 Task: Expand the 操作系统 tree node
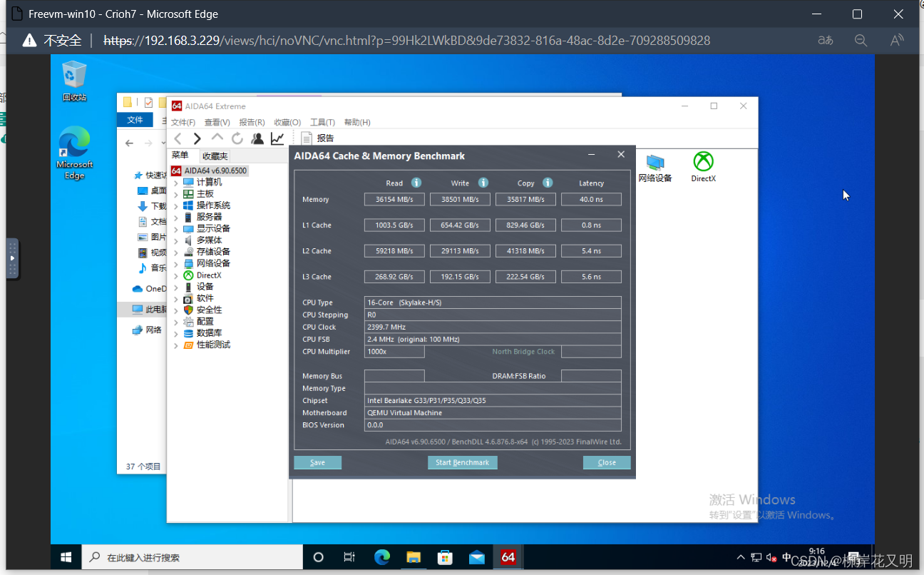(x=176, y=205)
